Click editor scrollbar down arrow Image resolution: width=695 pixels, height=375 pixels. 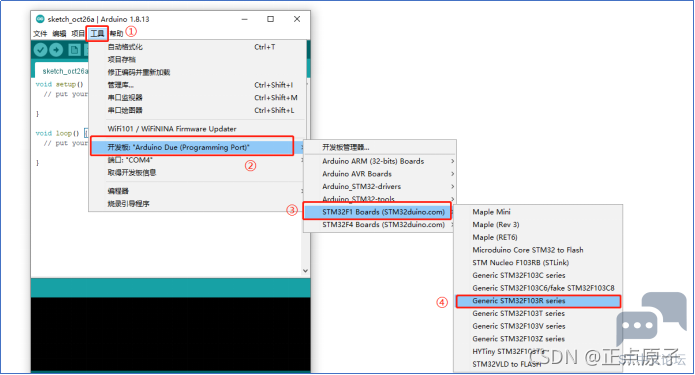[x=305, y=271]
